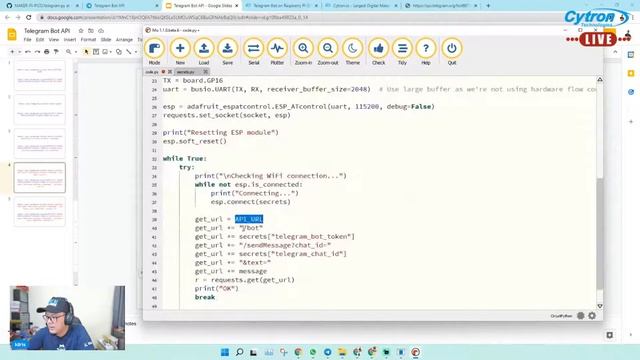Click the Move to folder icon in Slides
The image size is (640, 360).
pyautogui.click(x=91, y=31)
